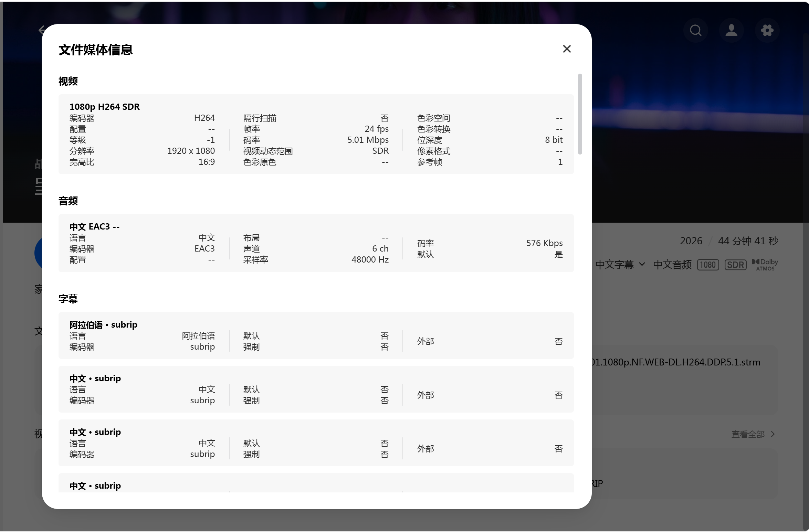Click the 字幕 section heading
Viewport: 809px width, 532px height.
[68, 299]
